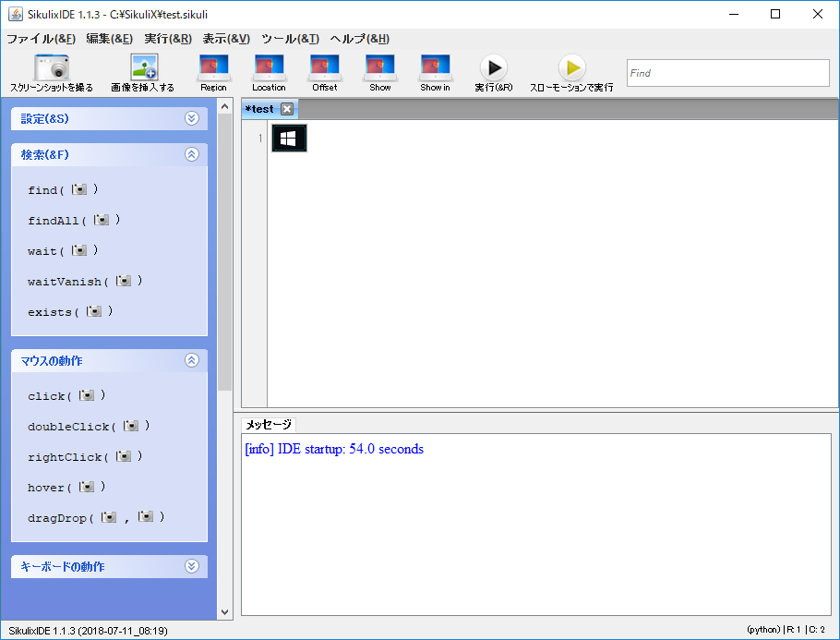Select the Location tool
840x640 pixels.
pos(269,69)
